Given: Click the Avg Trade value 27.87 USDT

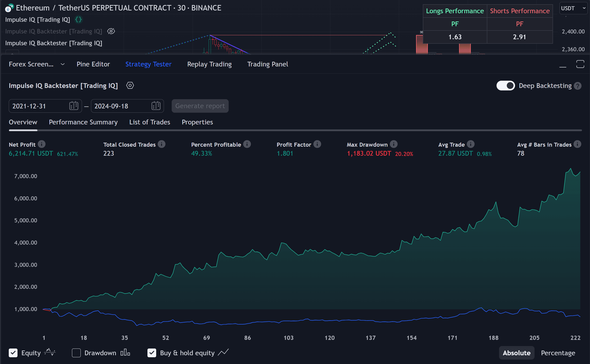Looking at the screenshot, I should [x=456, y=153].
